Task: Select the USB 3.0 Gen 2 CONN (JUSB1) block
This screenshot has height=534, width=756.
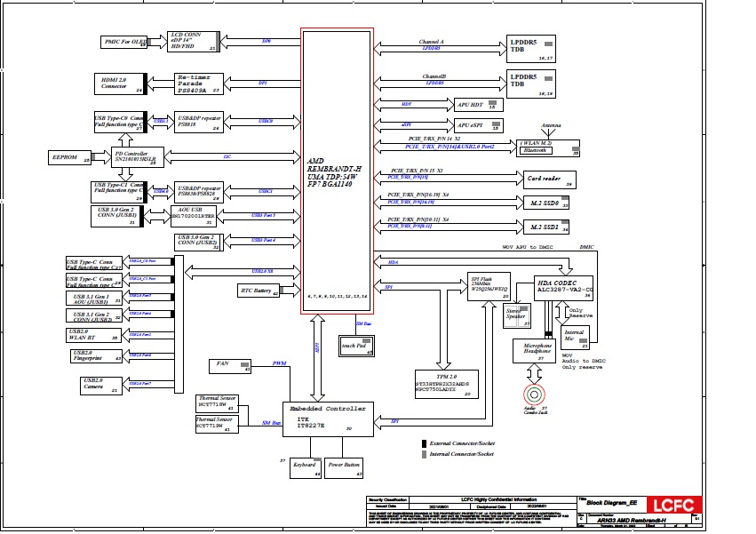Action: point(117,216)
